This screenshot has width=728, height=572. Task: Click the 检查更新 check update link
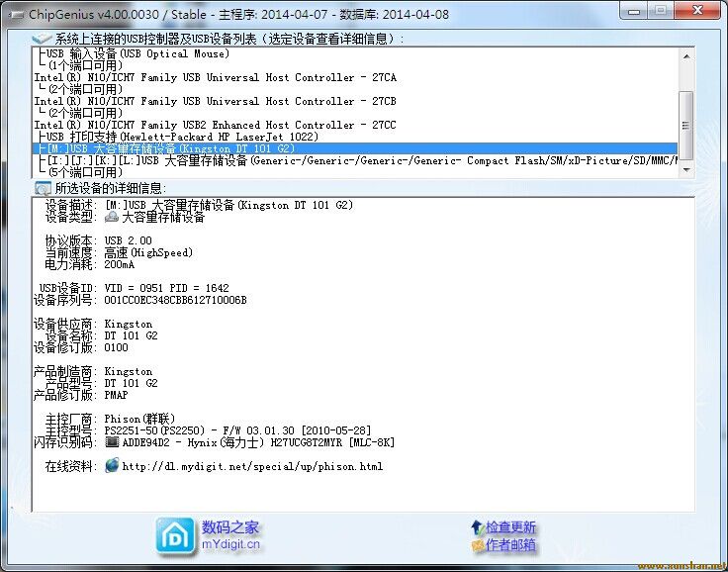pos(510,527)
